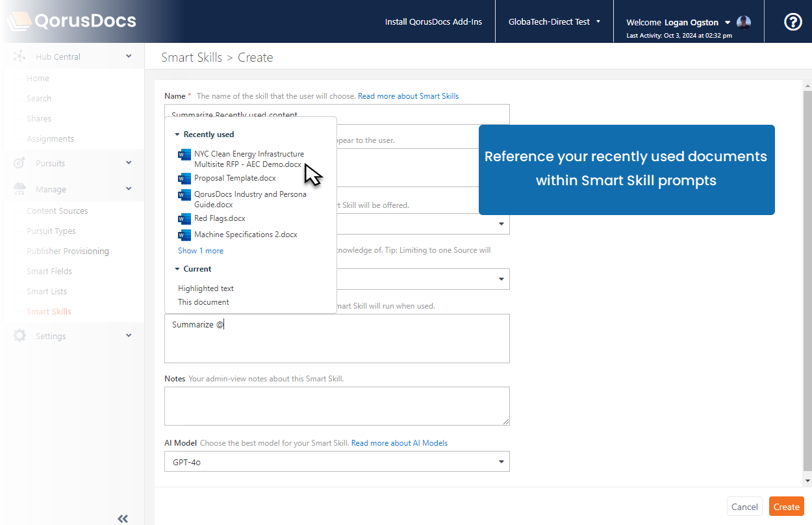
Task: Open the Logan Ogston user menu arrow
Action: pyautogui.click(x=728, y=22)
